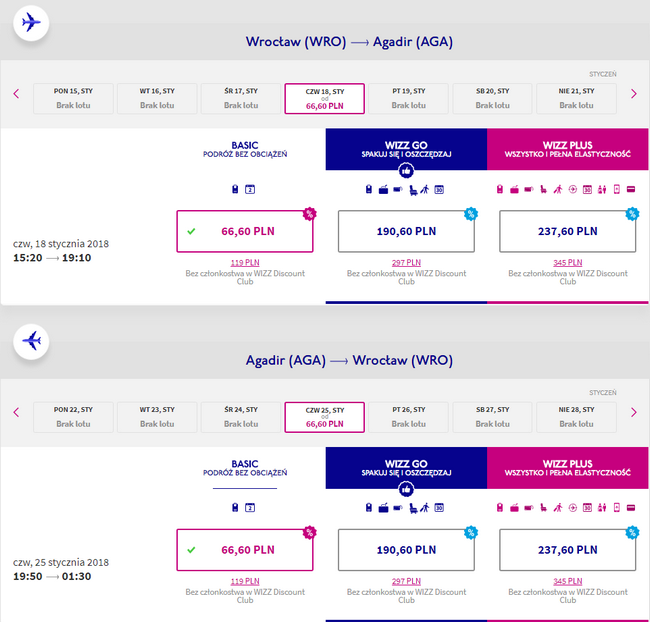This screenshot has width=650, height=622.
Task: Click the mobile phone icon under return WIZZ PLUS
Action: 617,508
